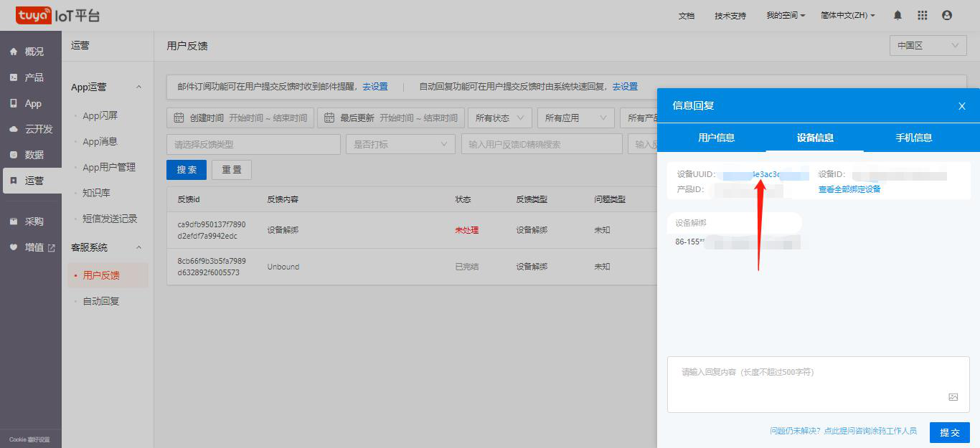
Task: Switch to the 用户信息 tab
Action: pyautogui.click(x=715, y=138)
